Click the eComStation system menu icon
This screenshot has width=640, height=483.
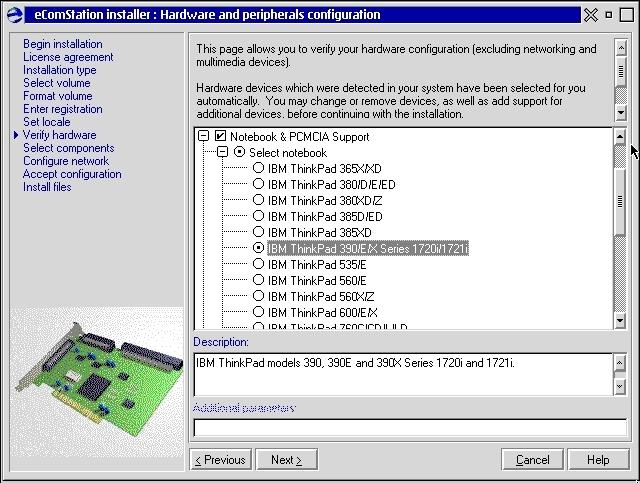tap(15, 15)
